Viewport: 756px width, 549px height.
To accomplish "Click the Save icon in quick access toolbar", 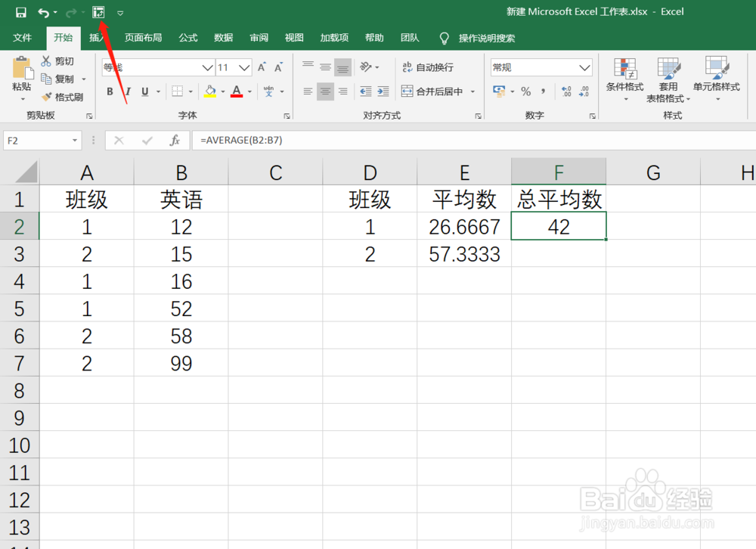I will coord(20,12).
